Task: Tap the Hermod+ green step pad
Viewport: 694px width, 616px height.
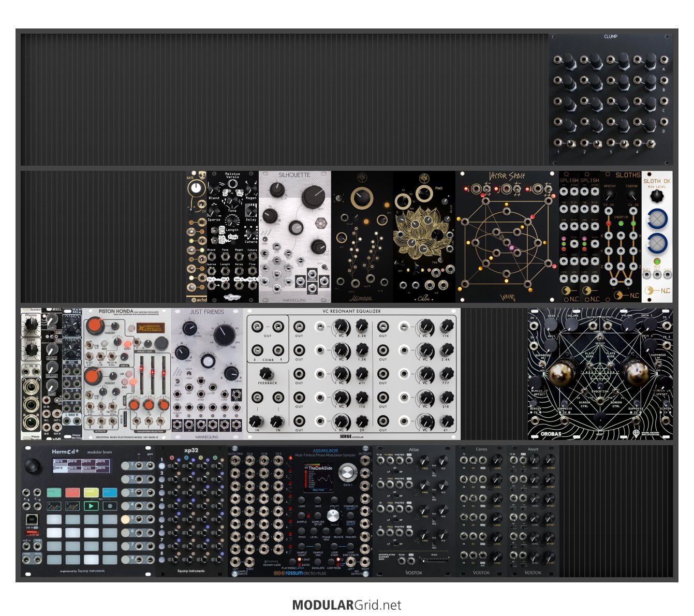Action: pos(54,492)
